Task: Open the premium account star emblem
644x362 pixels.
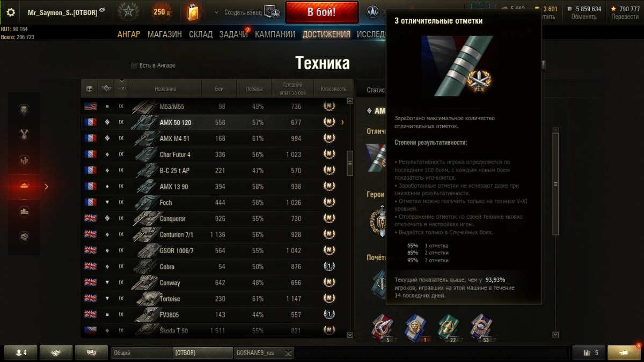Action: click(x=128, y=12)
